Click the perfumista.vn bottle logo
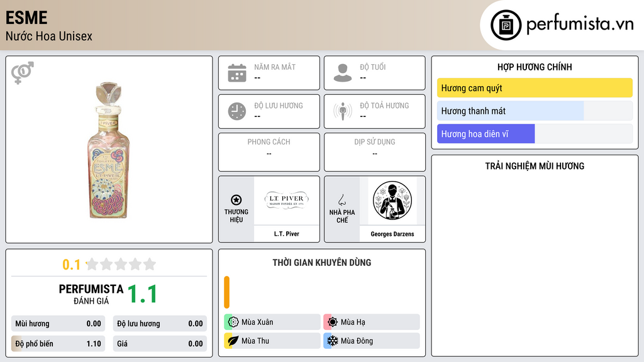This screenshot has height=362, width=644. point(506,25)
